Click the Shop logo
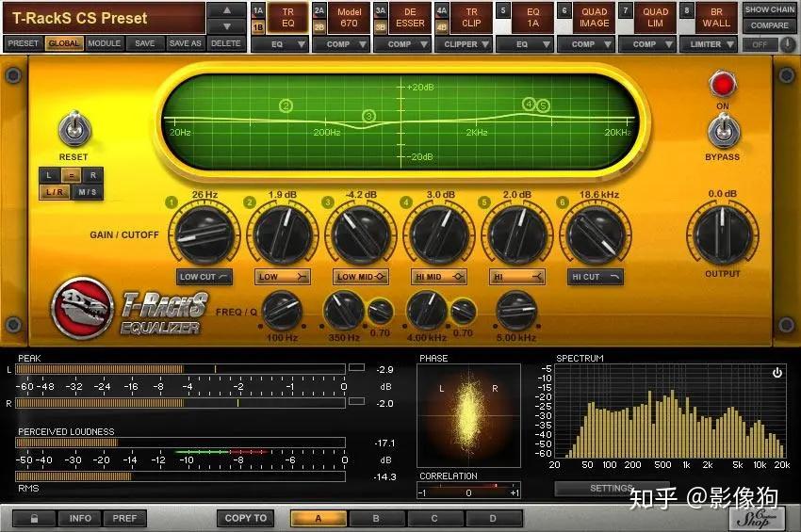801x532 pixels. point(756,519)
